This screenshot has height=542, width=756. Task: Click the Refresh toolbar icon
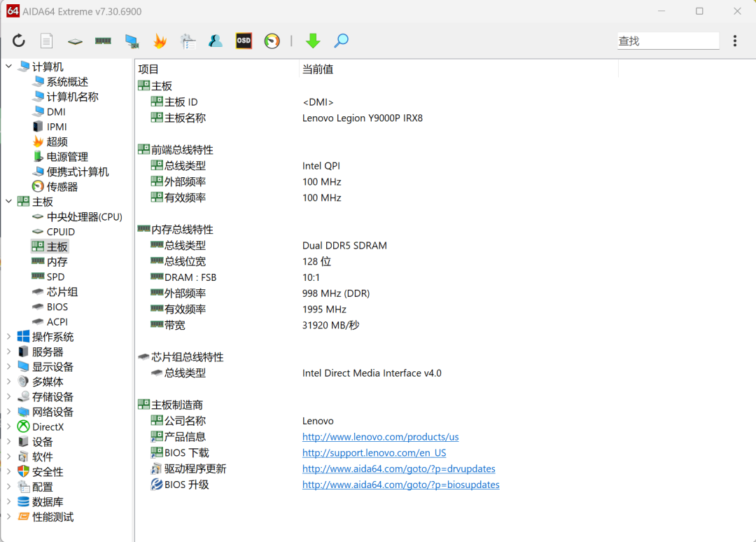pos(19,41)
